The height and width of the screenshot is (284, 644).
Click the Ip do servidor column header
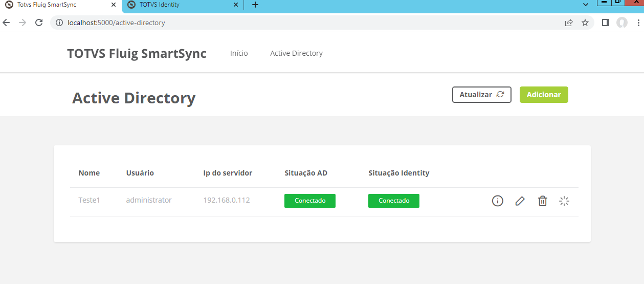click(x=228, y=173)
